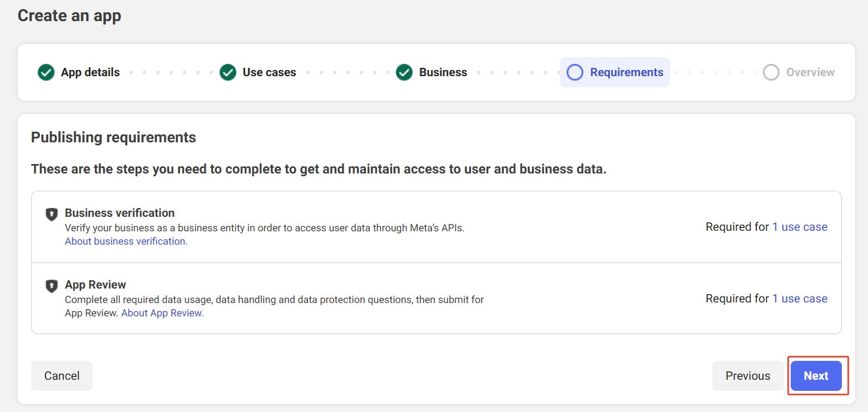
Task: Go to the App details step
Action: click(90, 72)
